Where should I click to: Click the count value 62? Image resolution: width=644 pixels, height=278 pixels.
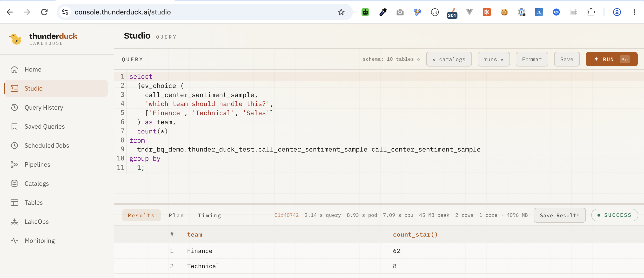pos(396,251)
